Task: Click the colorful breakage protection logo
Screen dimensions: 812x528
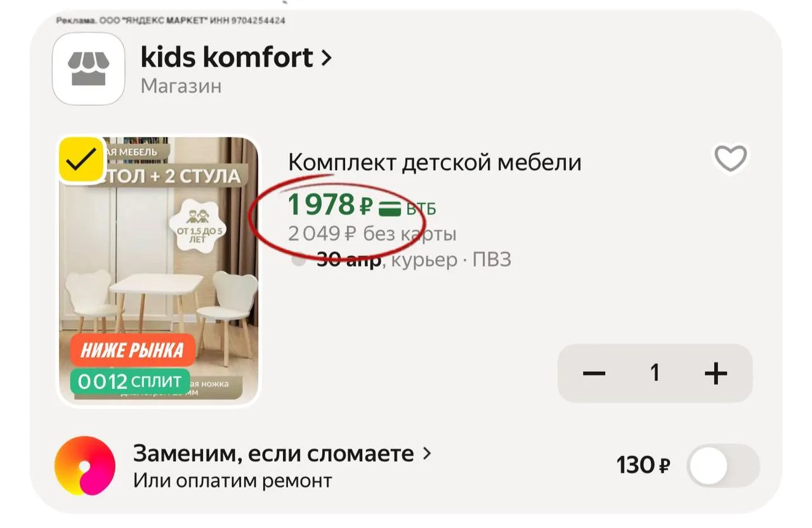Action: point(85,466)
